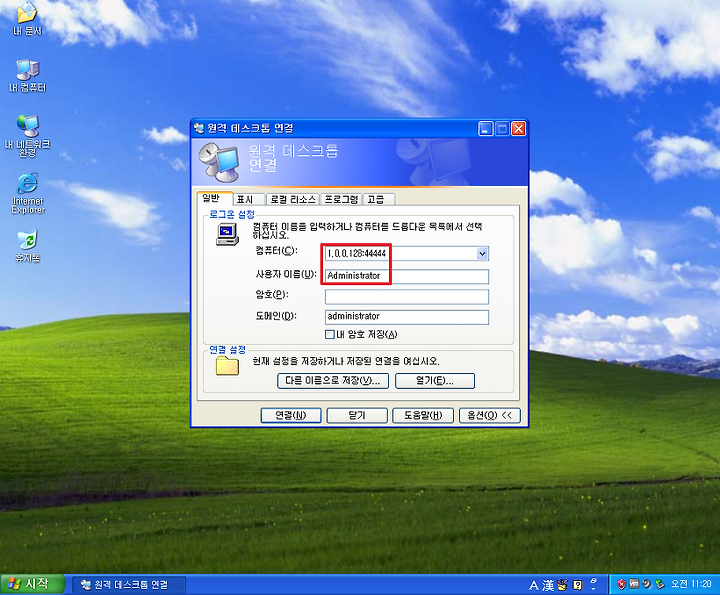The width and height of the screenshot is (720, 595).
Task: Toggle the 내 암호 저장 checkbox
Action: coord(329,335)
